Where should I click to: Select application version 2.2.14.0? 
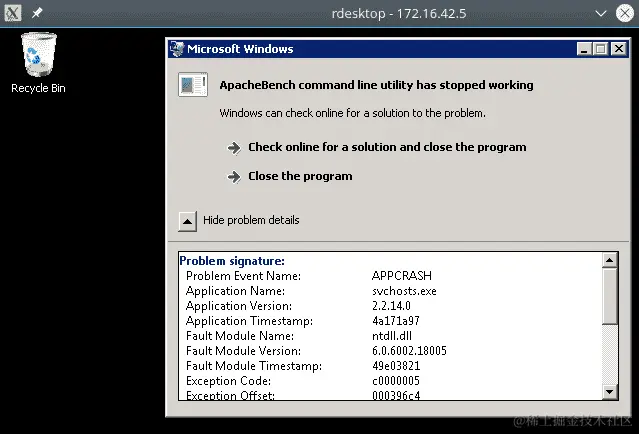click(x=391, y=306)
